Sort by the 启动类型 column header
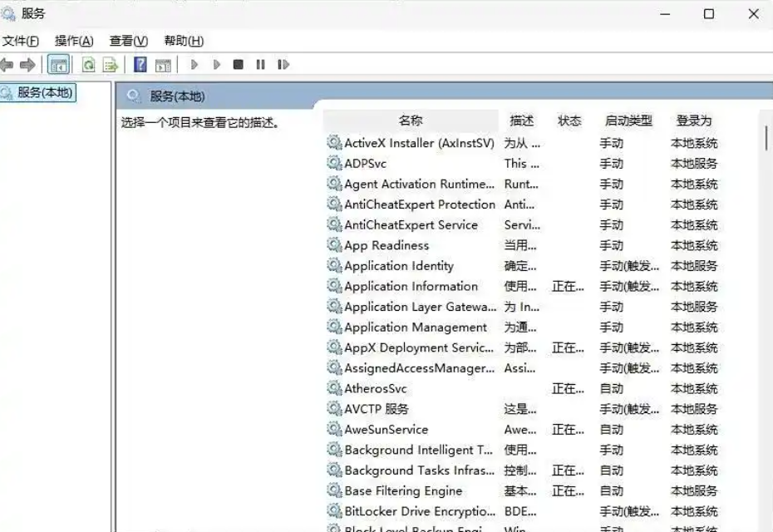This screenshot has width=773, height=532. [628, 121]
